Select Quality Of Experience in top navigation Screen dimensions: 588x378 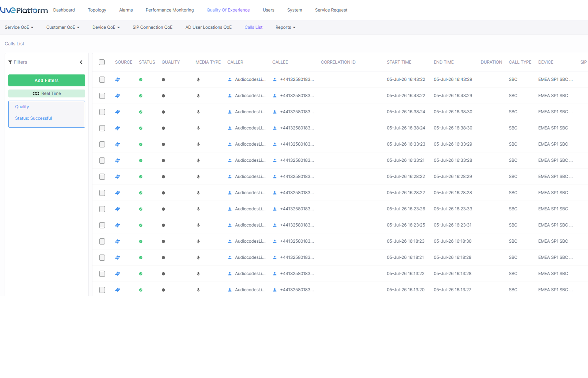click(x=228, y=10)
